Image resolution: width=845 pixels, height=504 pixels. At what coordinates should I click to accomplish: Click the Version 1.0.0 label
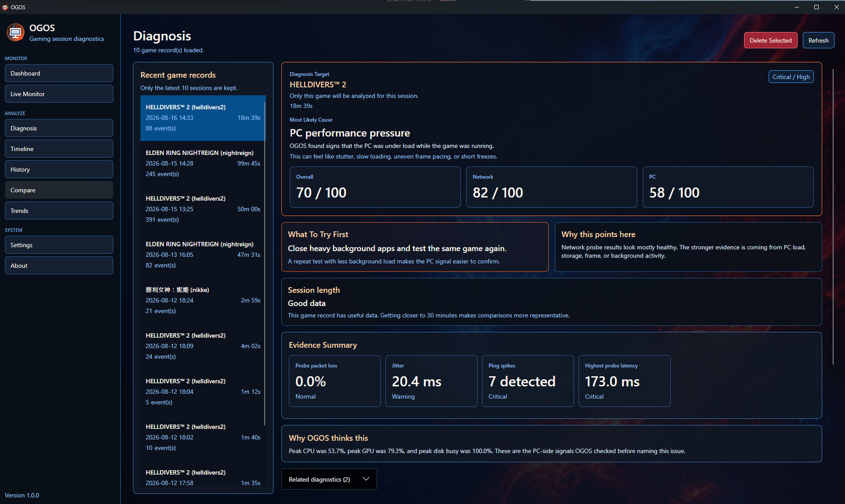[22, 495]
